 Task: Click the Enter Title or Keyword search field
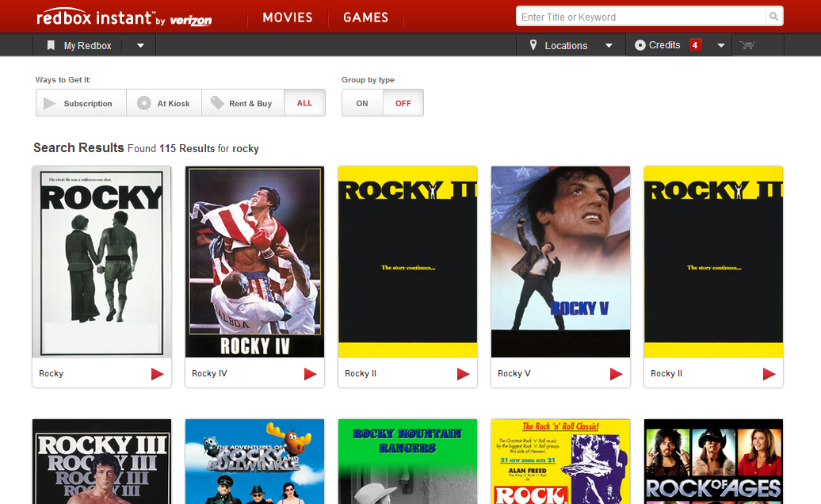point(640,17)
